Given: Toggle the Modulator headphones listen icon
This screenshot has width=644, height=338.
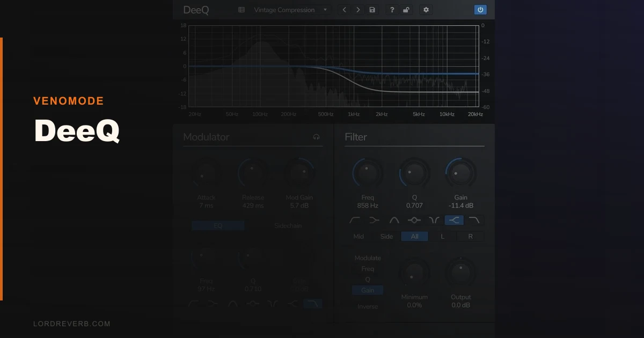Looking at the screenshot, I should pos(316,137).
